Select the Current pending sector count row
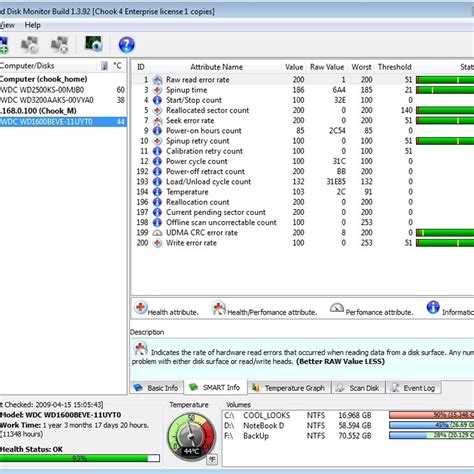The width and height of the screenshot is (474, 474). 303,212
